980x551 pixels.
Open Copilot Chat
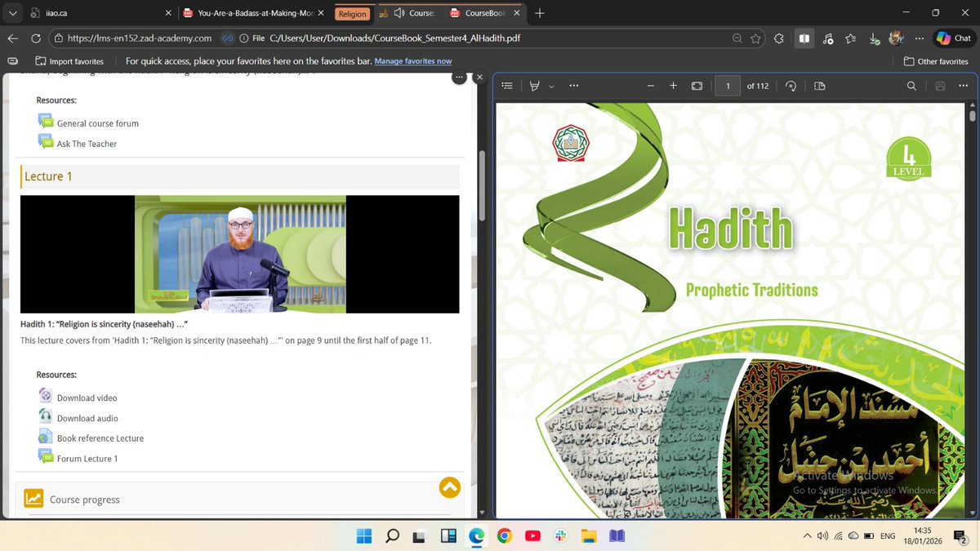955,38
